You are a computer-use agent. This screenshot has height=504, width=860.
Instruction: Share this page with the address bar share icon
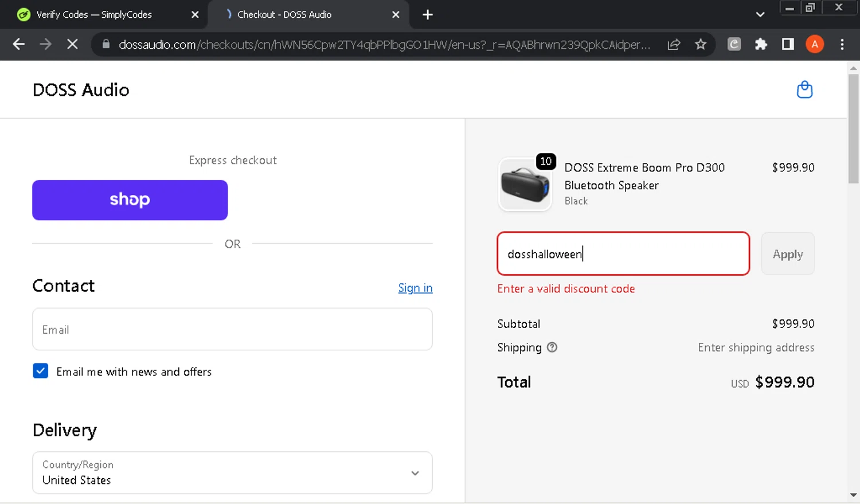tap(674, 44)
